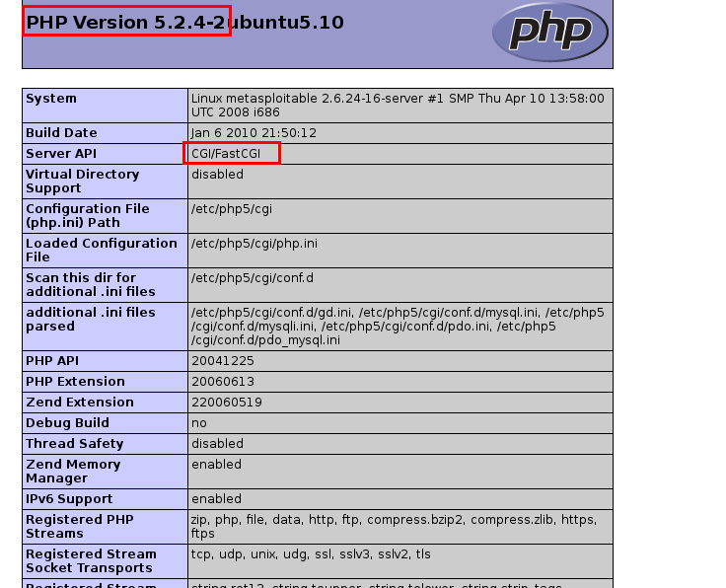Click the Registered Stream Socket Transports label

pos(91,560)
